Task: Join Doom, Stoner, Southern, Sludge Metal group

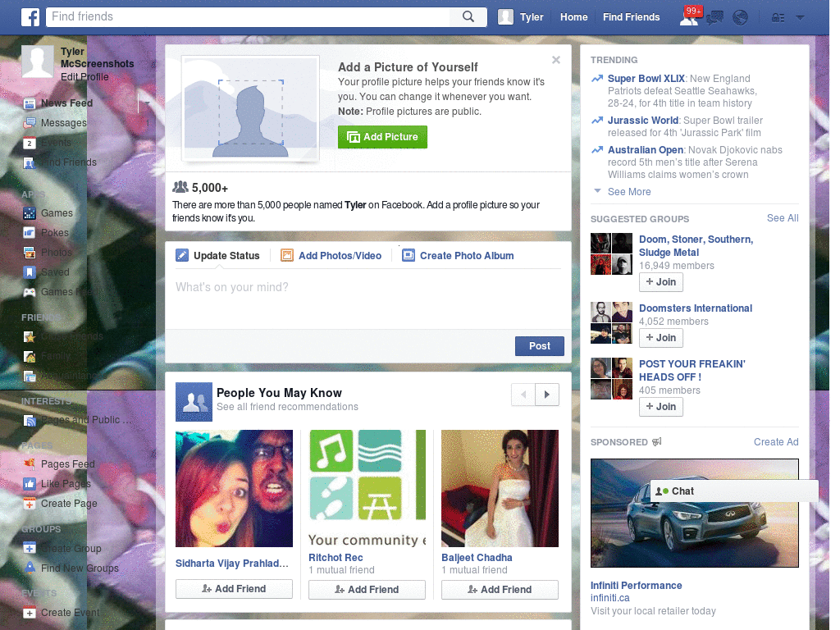Action: pos(660,282)
